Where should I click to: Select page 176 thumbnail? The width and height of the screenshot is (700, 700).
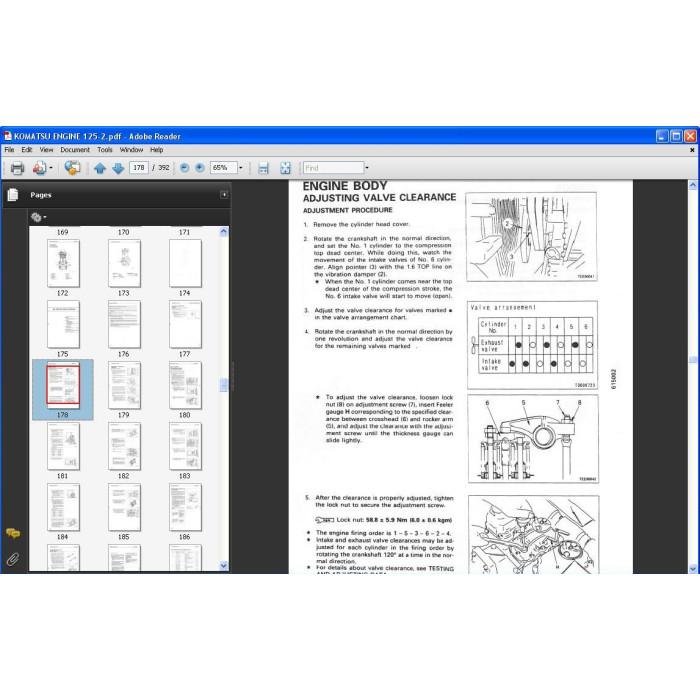point(124,324)
